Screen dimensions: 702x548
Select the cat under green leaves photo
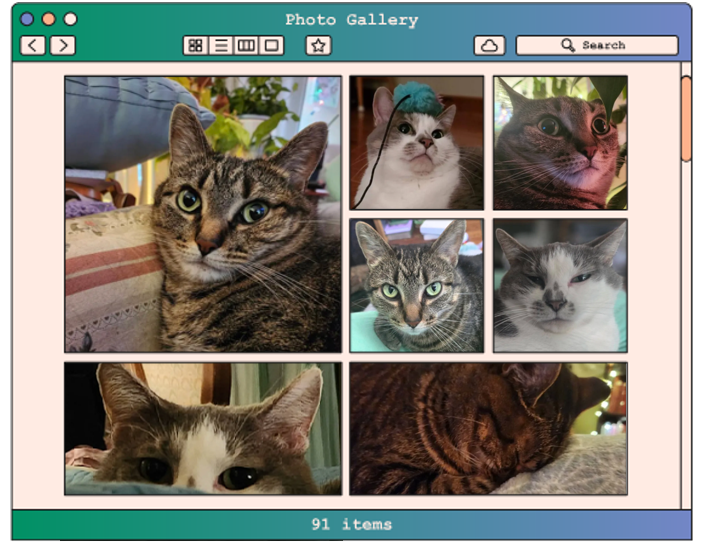[x=560, y=143]
